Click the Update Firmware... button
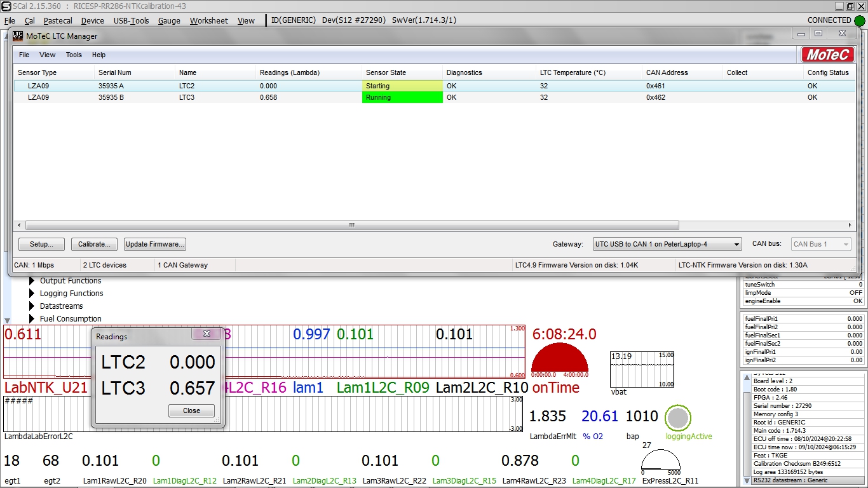Screen dimensions: 868x488 coord(155,244)
